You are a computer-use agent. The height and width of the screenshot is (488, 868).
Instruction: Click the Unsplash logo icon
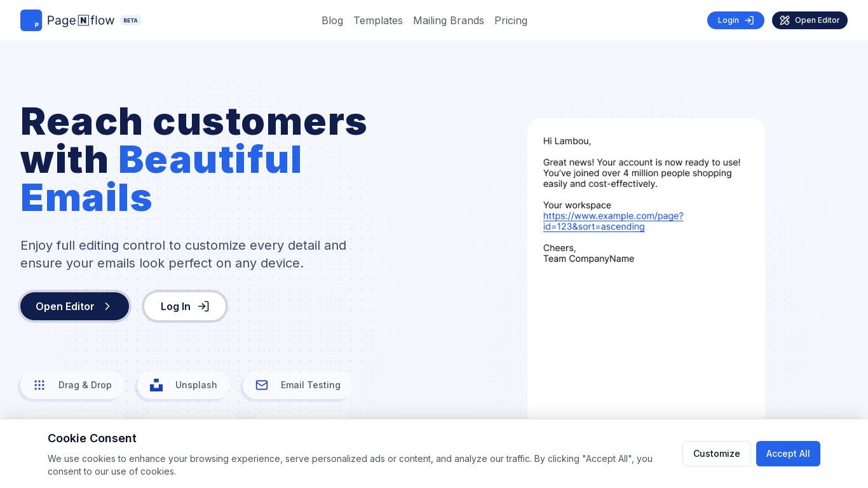pyautogui.click(x=156, y=385)
